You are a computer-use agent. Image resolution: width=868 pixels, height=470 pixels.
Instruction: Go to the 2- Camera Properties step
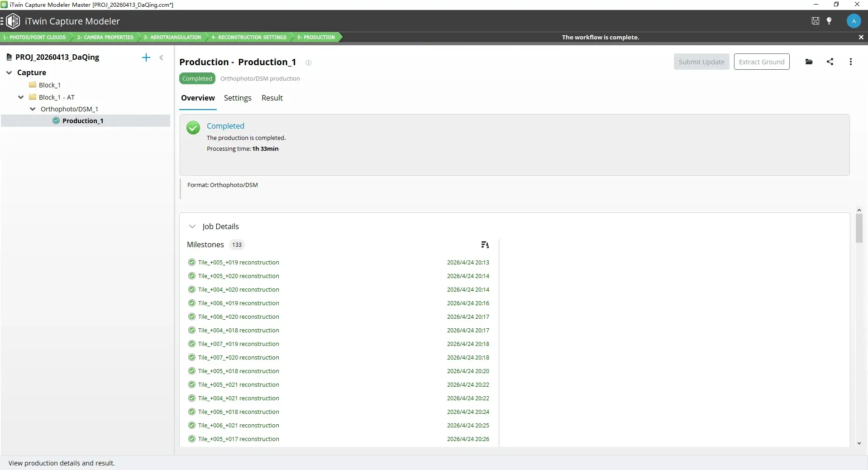(105, 37)
